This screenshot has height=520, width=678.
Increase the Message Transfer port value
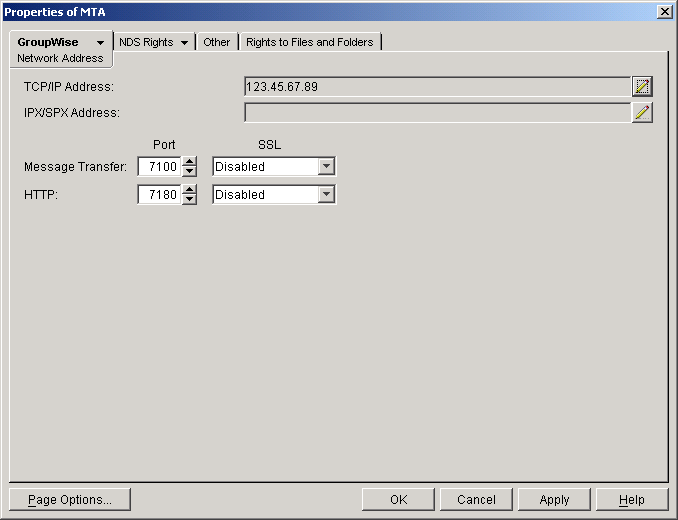[x=189, y=162]
